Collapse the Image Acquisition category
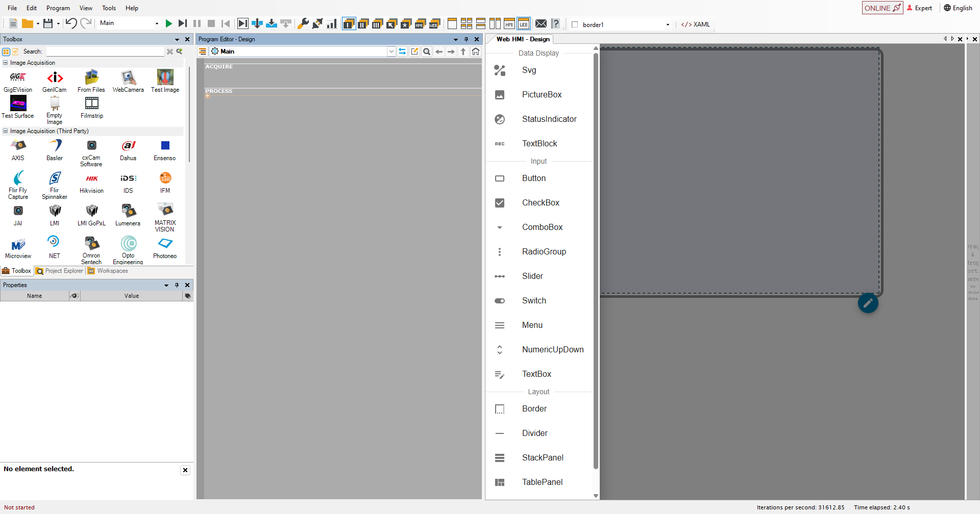 pos(6,63)
